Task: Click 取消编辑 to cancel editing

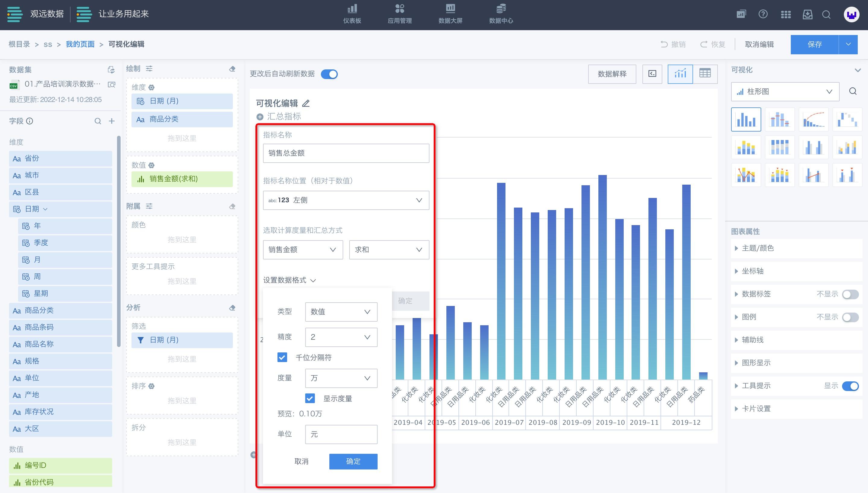Action: [x=759, y=44]
